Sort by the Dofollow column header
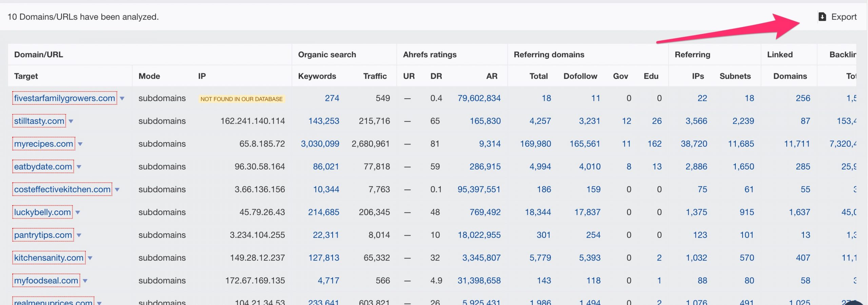This screenshot has height=305, width=868. tap(580, 76)
